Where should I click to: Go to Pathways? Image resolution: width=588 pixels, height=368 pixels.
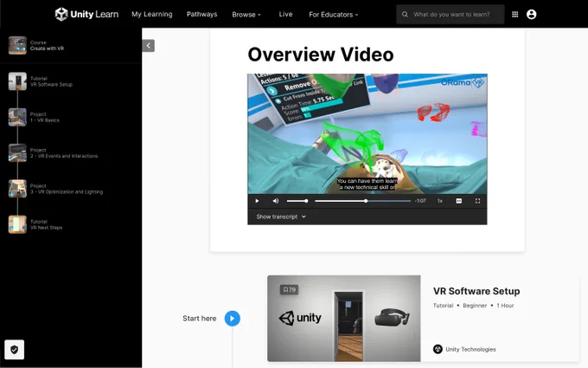pos(201,14)
